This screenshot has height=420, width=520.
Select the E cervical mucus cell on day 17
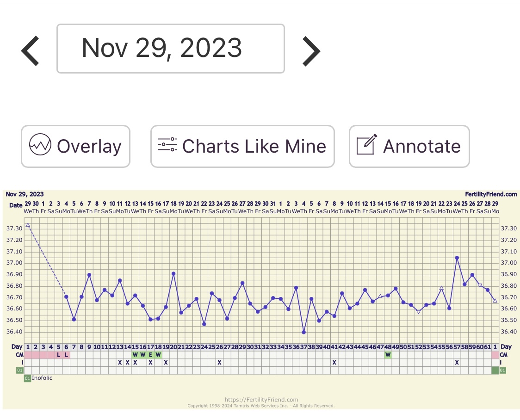[150, 355]
